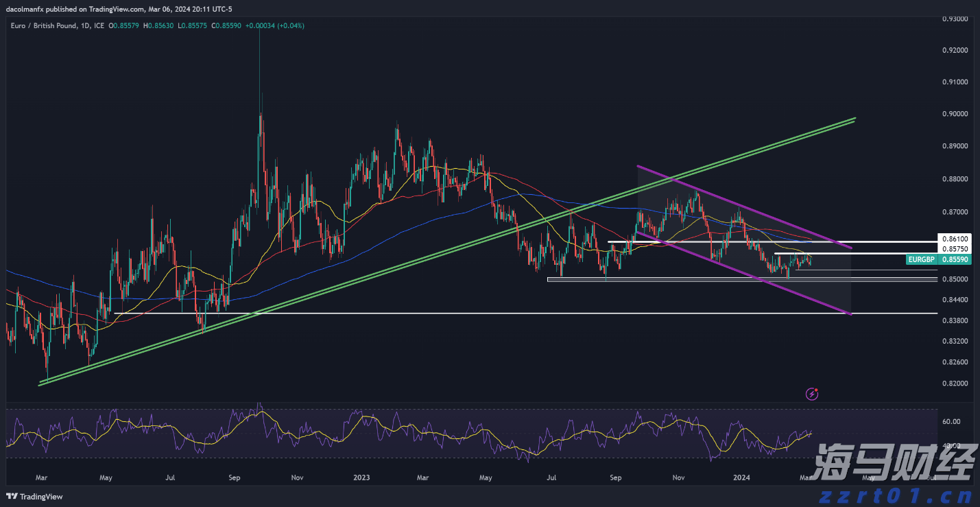Click the 0.82000 price axis label
Viewport: 980px width, 507px height.
(x=954, y=384)
